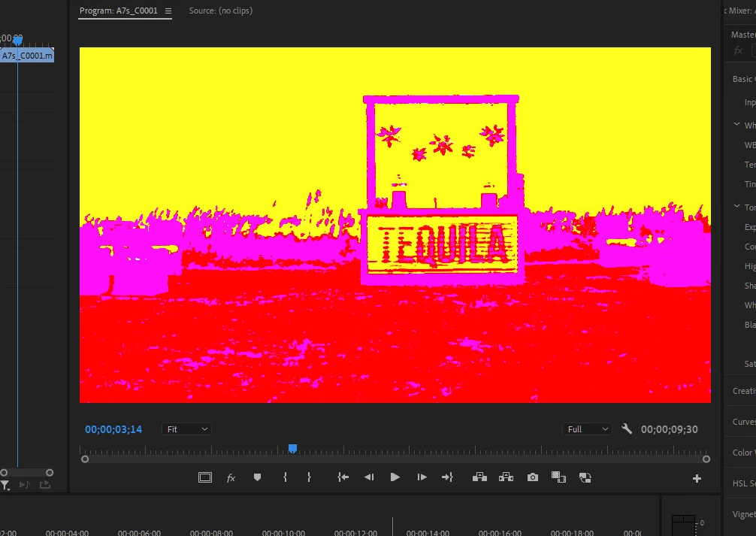This screenshot has height=536, width=756.
Task: Expand the Curves section
Action: (x=744, y=422)
